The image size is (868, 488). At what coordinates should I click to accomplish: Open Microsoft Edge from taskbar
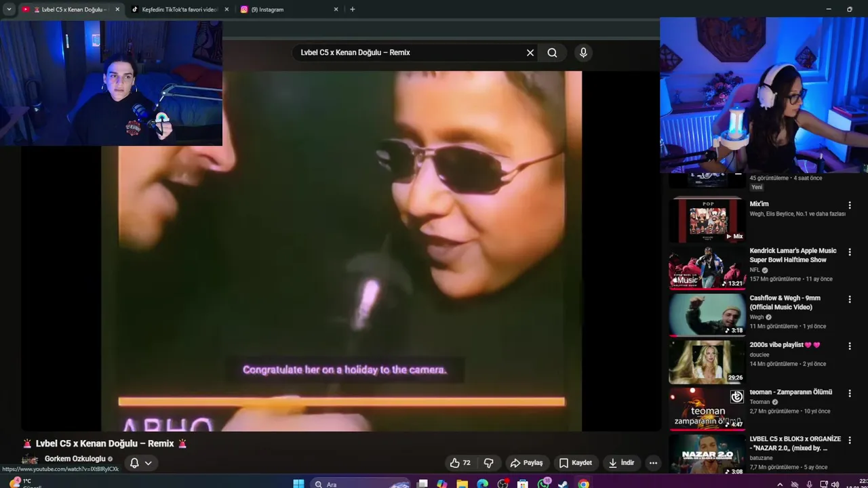tap(482, 484)
